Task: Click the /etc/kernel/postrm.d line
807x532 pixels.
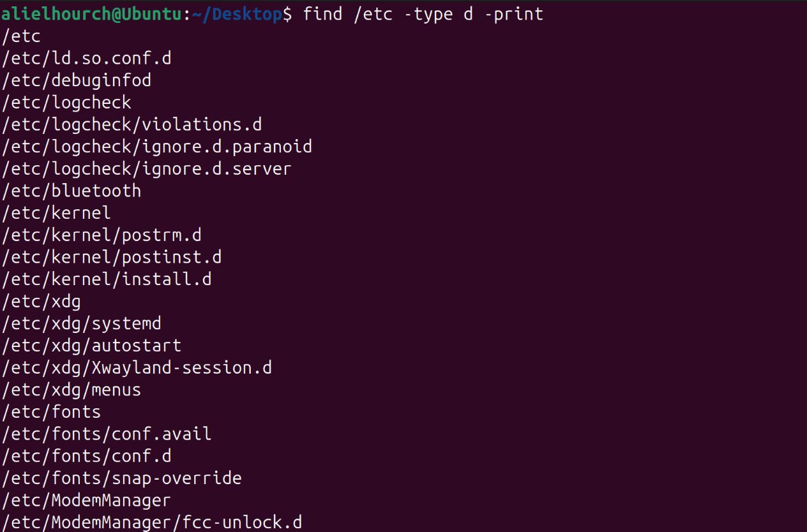Action: click(x=102, y=235)
